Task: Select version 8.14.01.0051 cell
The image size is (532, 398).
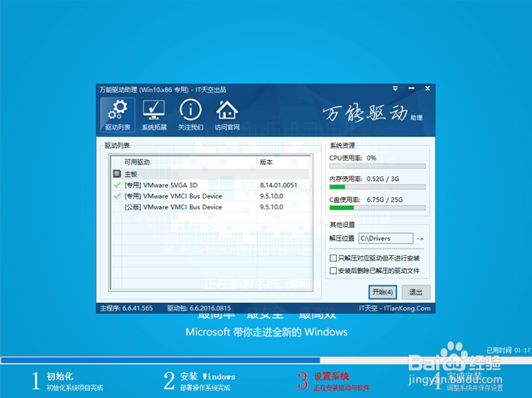Action: tap(279, 185)
